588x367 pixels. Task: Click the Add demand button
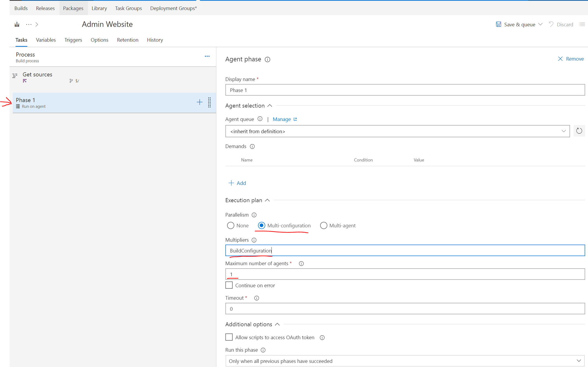point(237,183)
